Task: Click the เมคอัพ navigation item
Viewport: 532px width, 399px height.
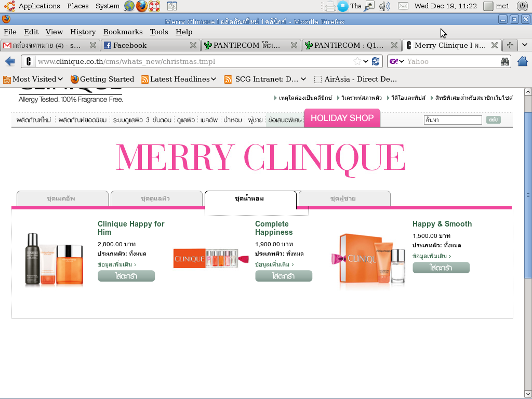Action: click(x=209, y=120)
